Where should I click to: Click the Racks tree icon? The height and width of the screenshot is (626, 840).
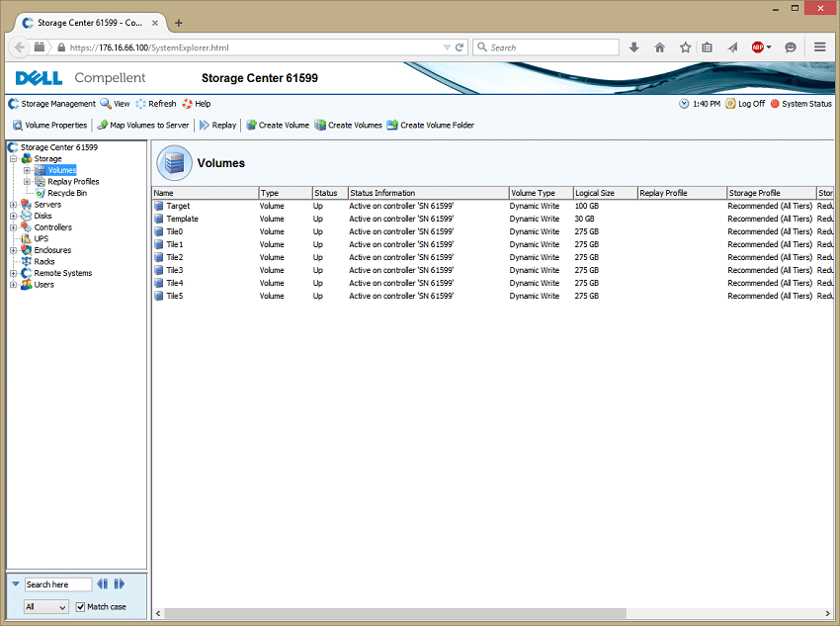click(26, 261)
